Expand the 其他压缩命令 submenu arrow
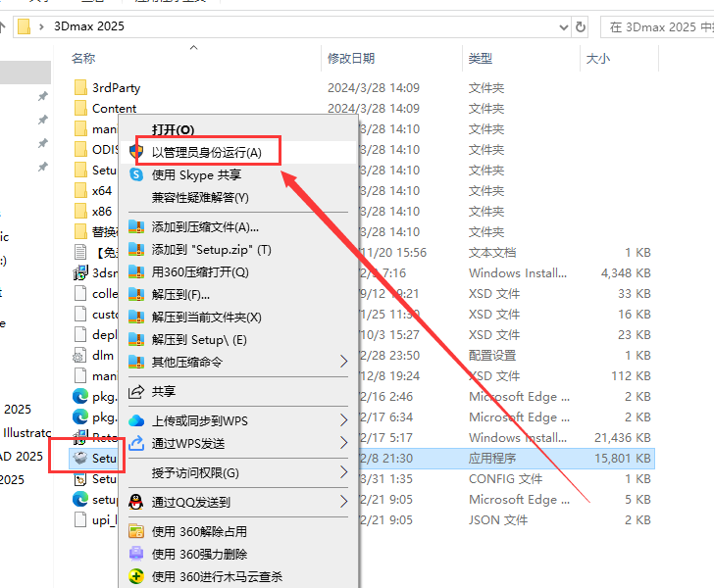Image resolution: width=714 pixels, height=588 pixels. click(x=343, y=362)
